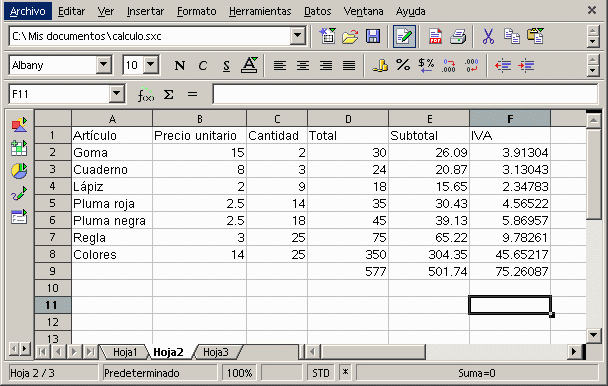Click the Suma=0 status bar field

coord(477,373)
